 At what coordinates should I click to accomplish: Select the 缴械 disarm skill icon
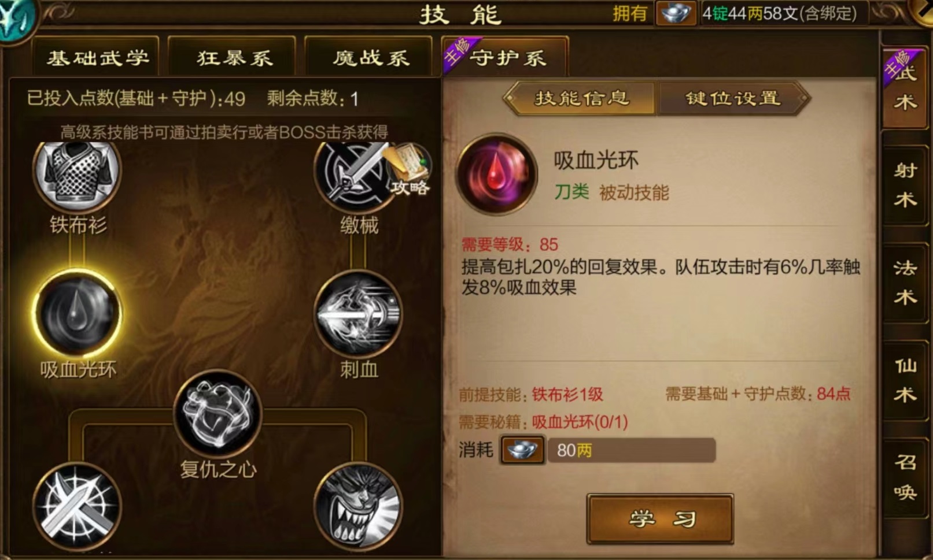point(354,175)
